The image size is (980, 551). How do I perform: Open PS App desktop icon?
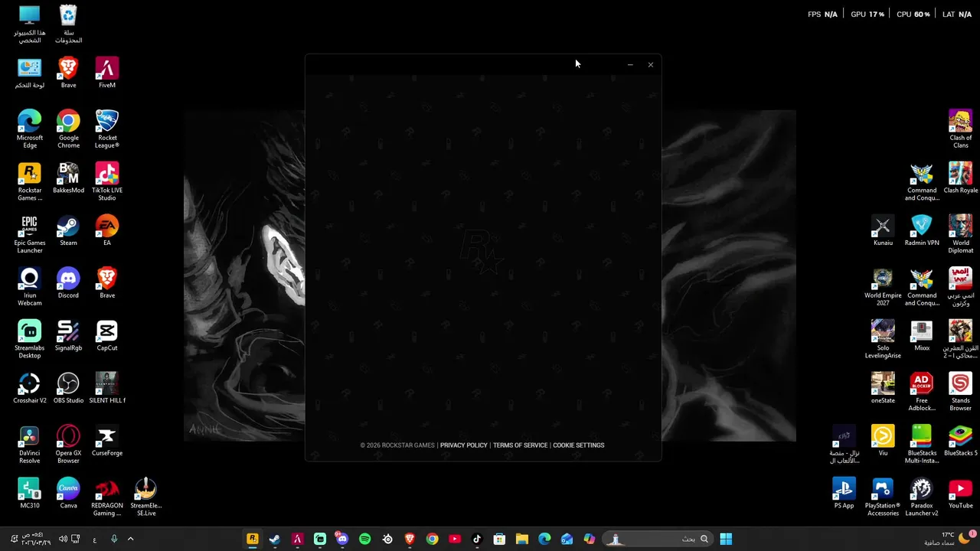coord(844,494)
